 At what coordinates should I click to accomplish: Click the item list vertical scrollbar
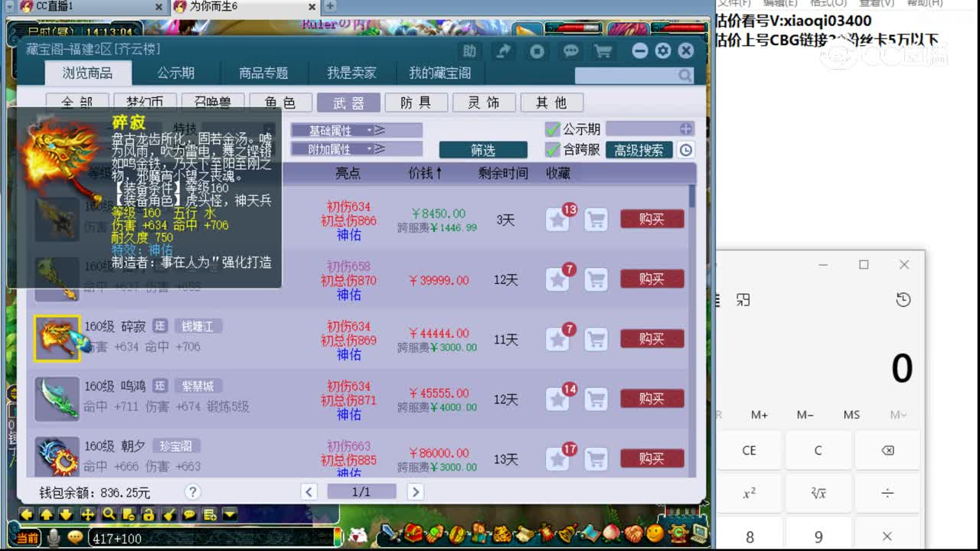[692, 329]
